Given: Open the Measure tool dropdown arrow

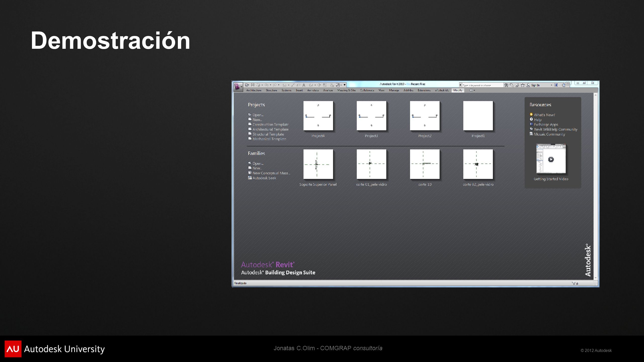Looking at the screenshot, I should pos(289,85).
